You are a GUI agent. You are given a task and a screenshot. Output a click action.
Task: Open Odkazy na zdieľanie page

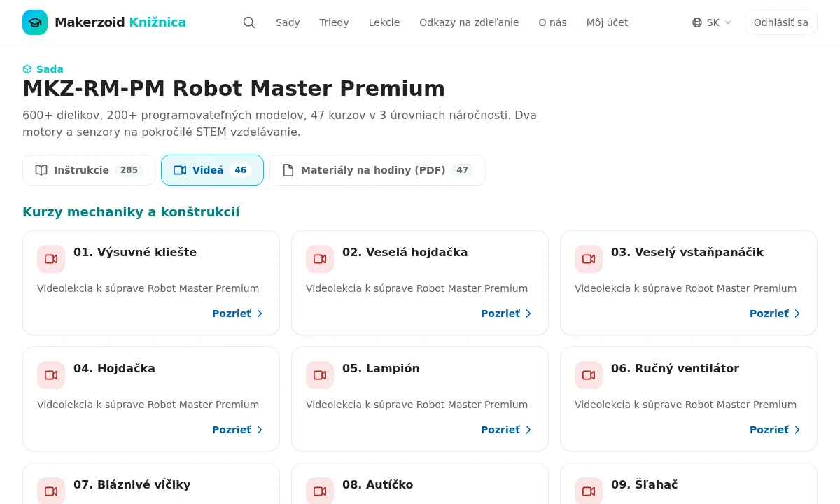[469, 22]
